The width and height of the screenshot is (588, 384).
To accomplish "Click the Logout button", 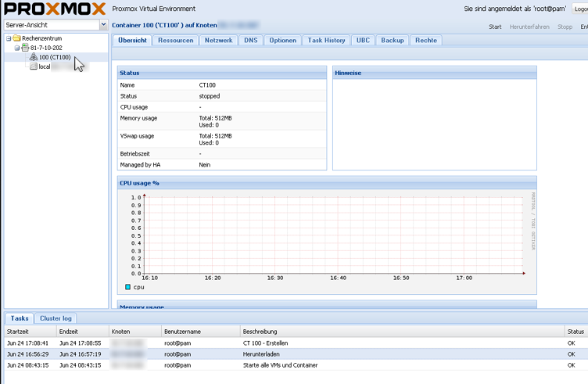I will tap(579, 9).
